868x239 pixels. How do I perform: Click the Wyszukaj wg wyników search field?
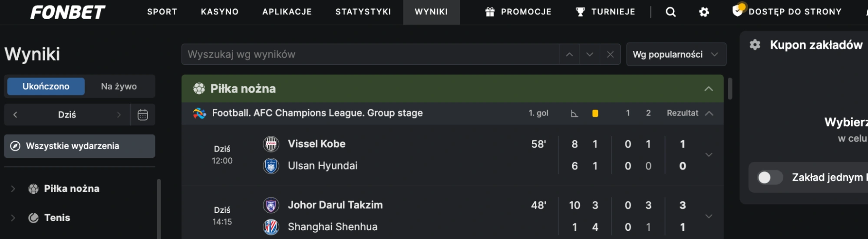(x=369, y=55)
